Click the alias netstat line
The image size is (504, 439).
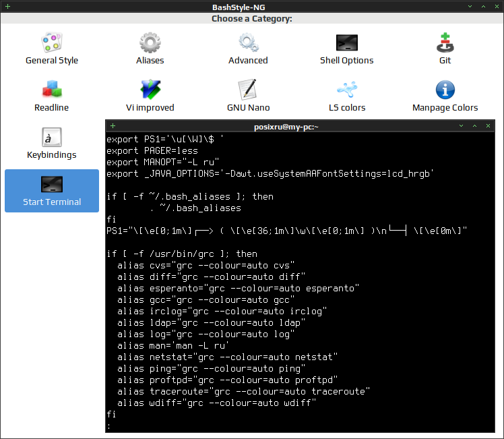pyautogui.click(x=228, y=357)
